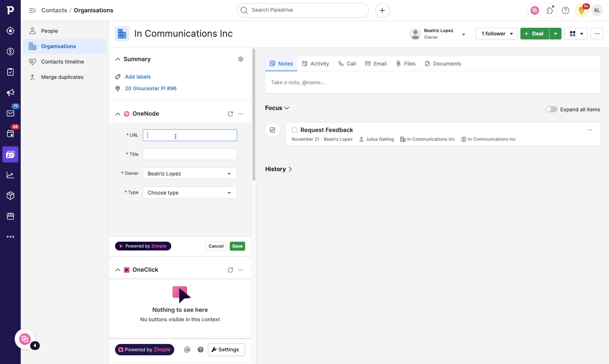Click into the OneNode Title field

[190, 154]
